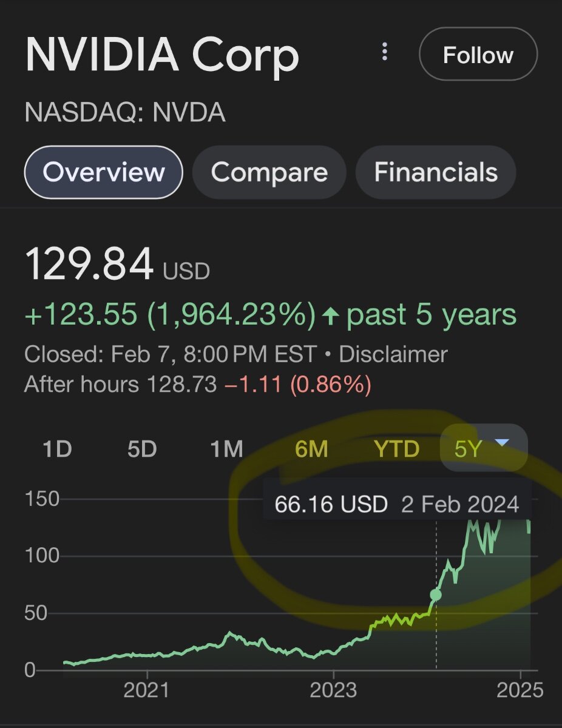Select the 5D time range
Viewport: 562px width, 728px height.
click(x=142, y=449)
